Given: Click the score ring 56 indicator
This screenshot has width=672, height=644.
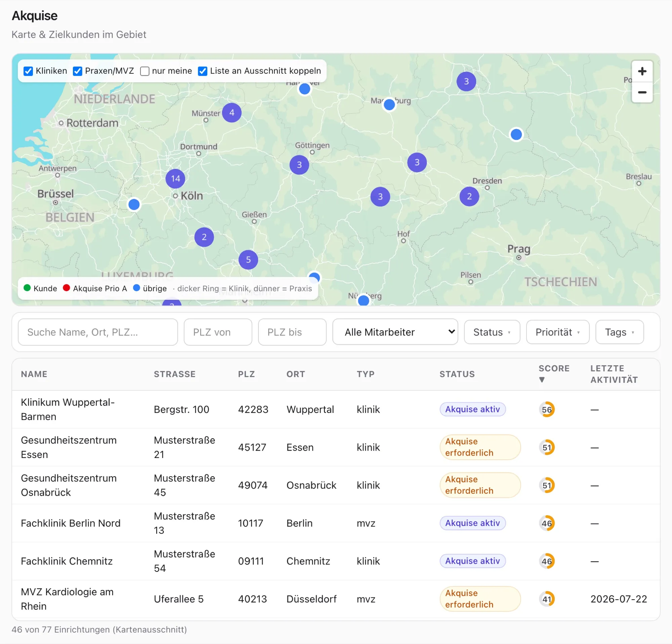Looking at the screenshot, I should pyautogui.click(x=547, y=409).
